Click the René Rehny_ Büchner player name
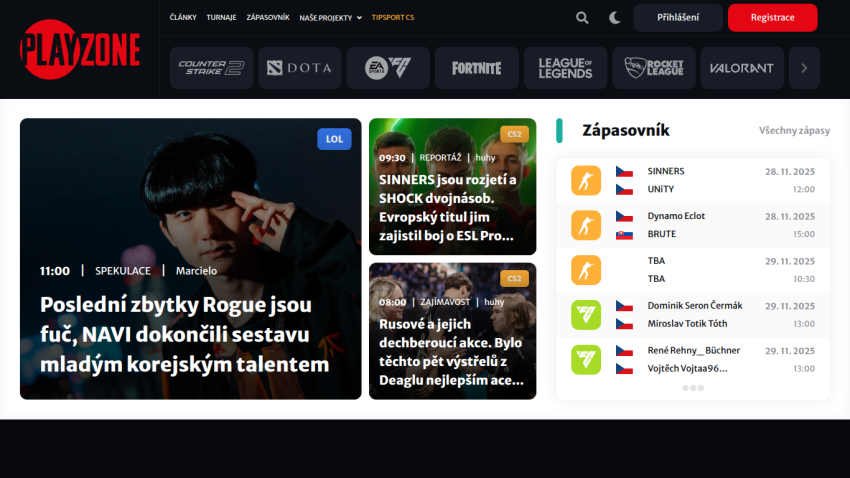Image resolution: width=850 pixels, height=478 pixels. coord(693,351)
